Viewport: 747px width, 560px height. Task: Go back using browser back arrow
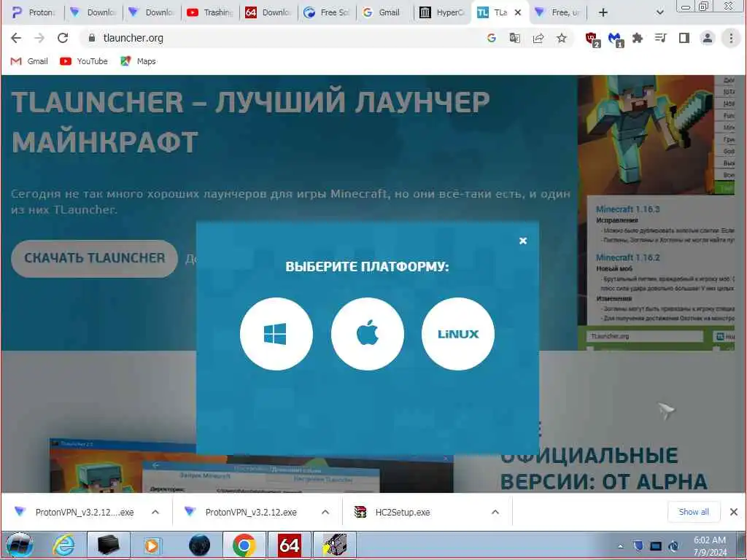(16, 38)
